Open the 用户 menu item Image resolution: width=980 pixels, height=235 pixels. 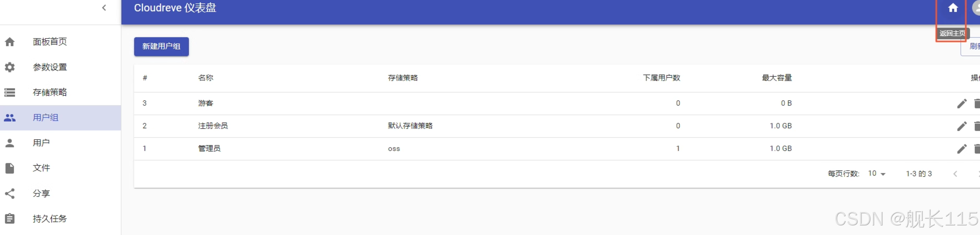(60, 143)
